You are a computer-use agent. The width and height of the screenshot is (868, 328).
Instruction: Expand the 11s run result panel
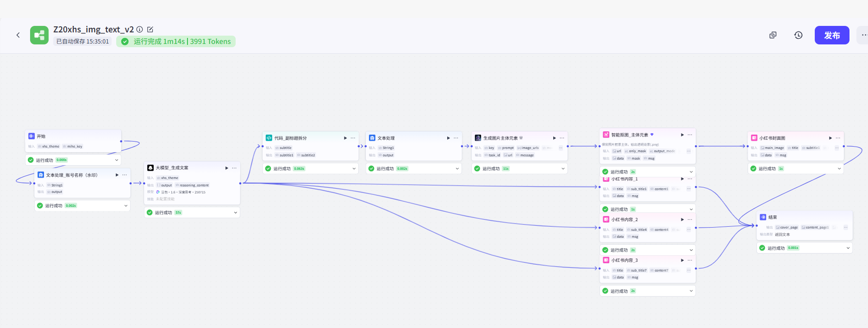pyautogui.click(x=563, y=169)
